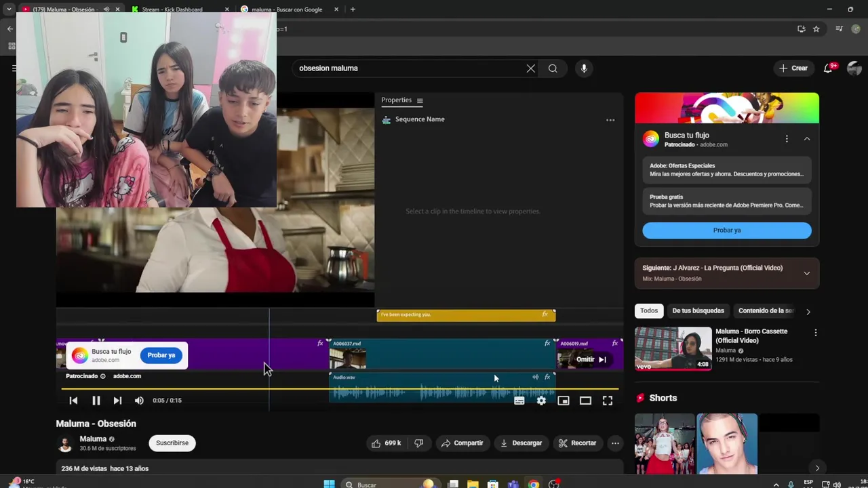Show hidden system tray icons

(776, 485)
